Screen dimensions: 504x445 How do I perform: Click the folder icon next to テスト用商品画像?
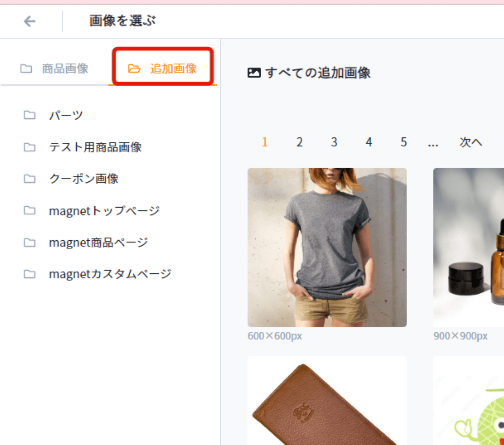pyautogui.click(x=30, y=147)
